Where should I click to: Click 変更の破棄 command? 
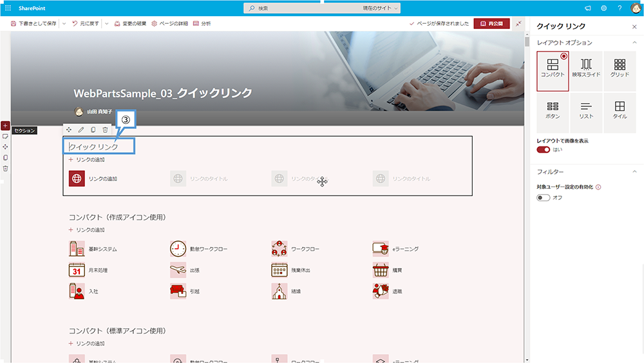pyautogui.click(x=130, y=23)
